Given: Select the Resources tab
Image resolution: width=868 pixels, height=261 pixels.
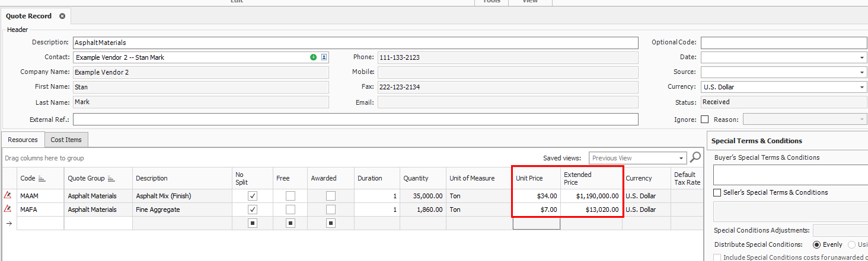Looking at the screenshot, I should point(23,140).
